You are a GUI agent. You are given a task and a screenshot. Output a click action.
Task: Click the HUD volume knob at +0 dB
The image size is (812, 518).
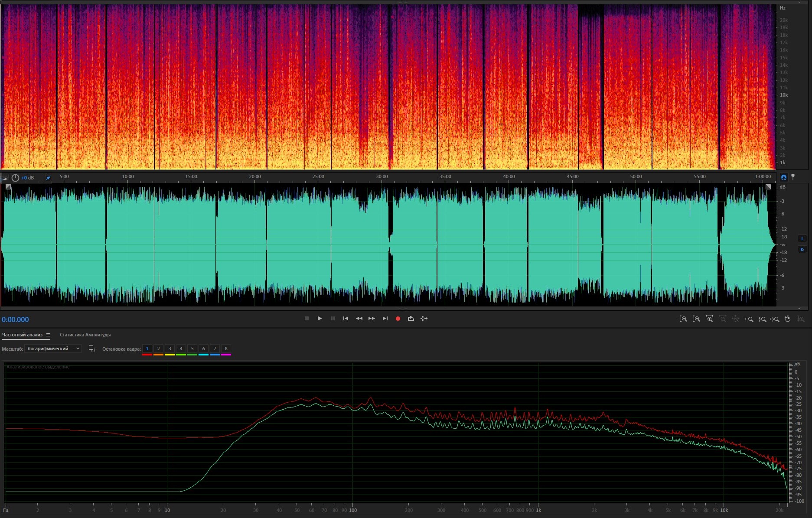click(15, 178)
